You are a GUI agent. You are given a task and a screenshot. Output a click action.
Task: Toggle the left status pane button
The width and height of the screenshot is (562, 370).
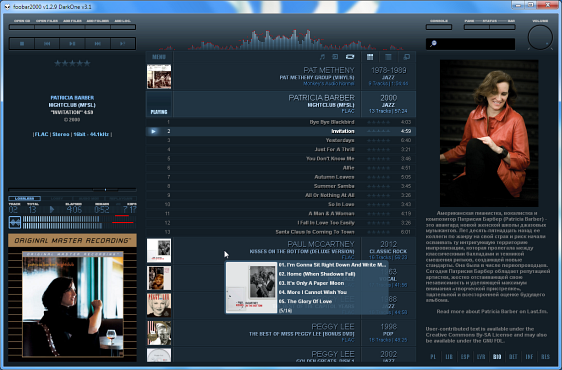477,27
